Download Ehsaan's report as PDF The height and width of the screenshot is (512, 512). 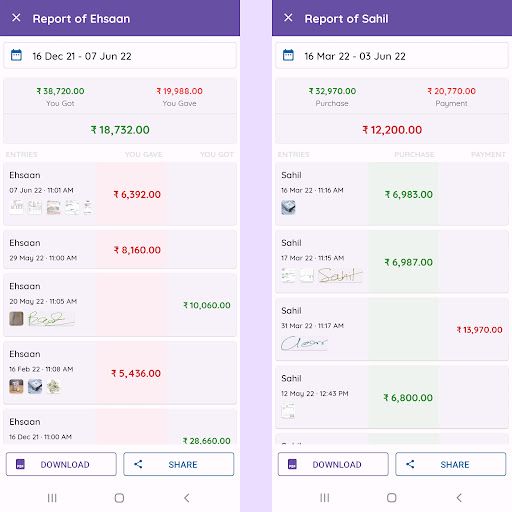point(61,464)
